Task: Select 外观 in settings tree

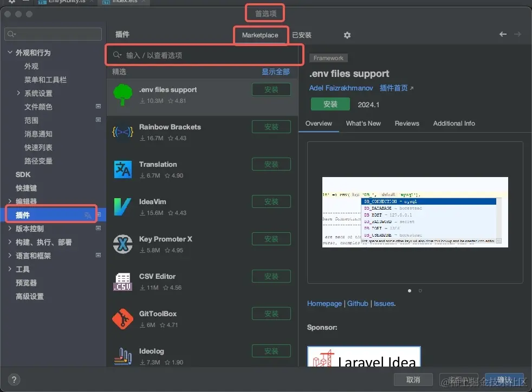Action: click(31, 66)
